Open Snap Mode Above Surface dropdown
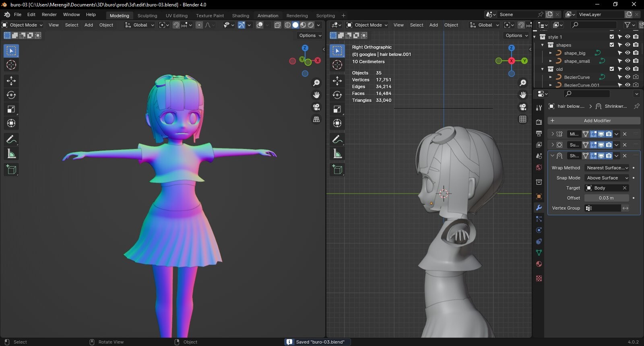The height and width of the screenshot is (346, 644). pyautogui.click(x=607, y=178)
